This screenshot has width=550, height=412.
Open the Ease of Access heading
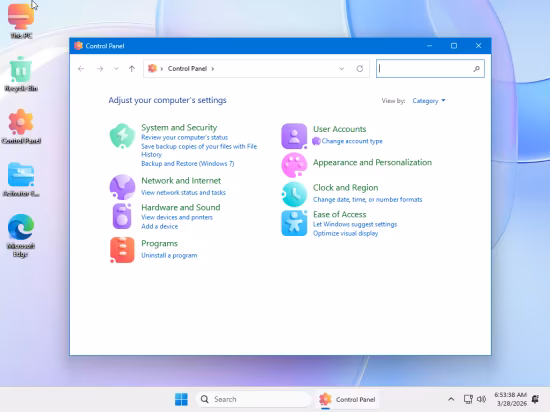tap(339, 214)
